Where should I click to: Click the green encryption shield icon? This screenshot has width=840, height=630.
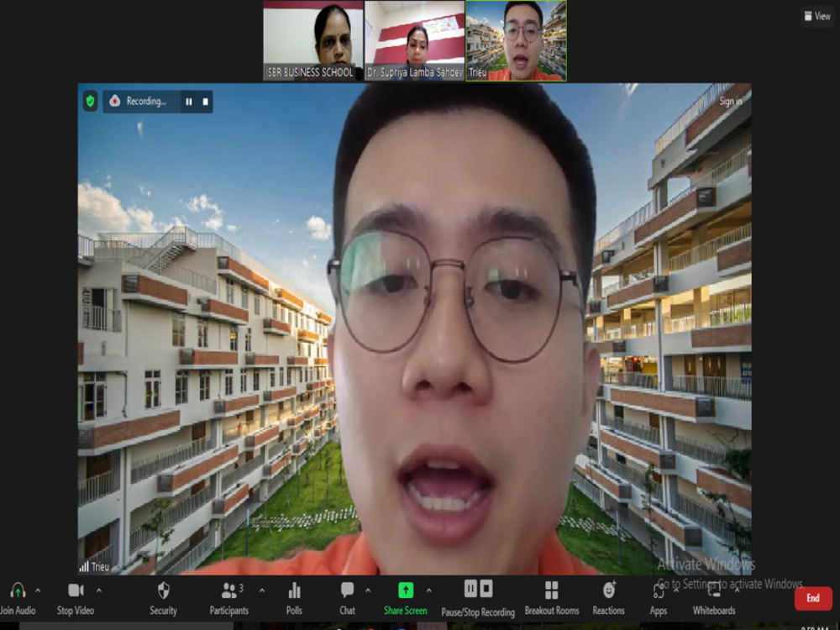pos(90,101)
